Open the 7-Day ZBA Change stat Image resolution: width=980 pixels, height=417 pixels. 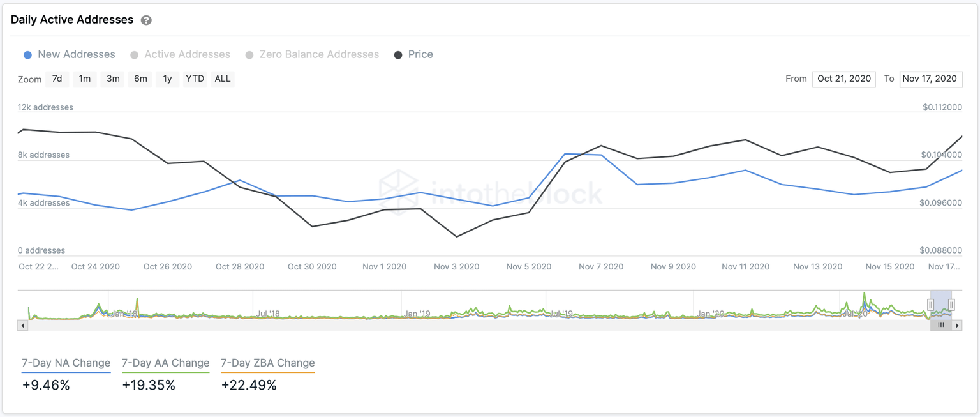[x=267, y=363]
